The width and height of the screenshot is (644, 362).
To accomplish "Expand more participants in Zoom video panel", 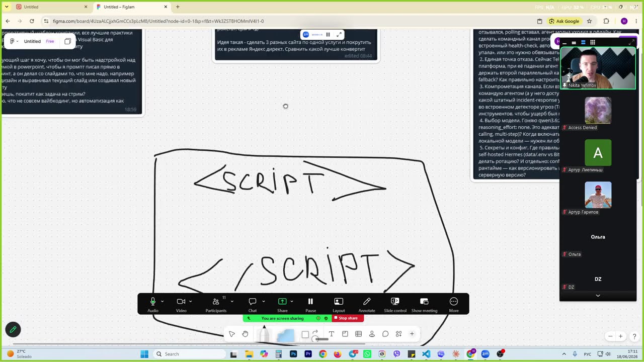I will tap(598, 296).
